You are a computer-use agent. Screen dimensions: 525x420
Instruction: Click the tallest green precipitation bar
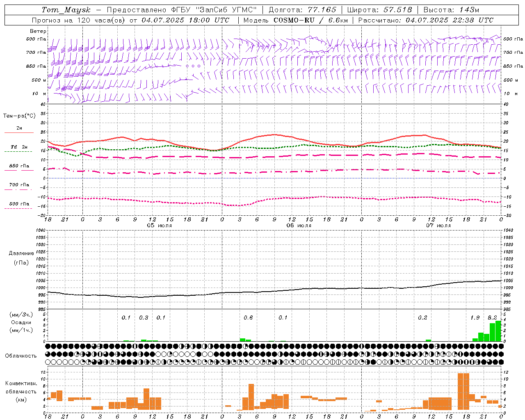coord(498,331)
